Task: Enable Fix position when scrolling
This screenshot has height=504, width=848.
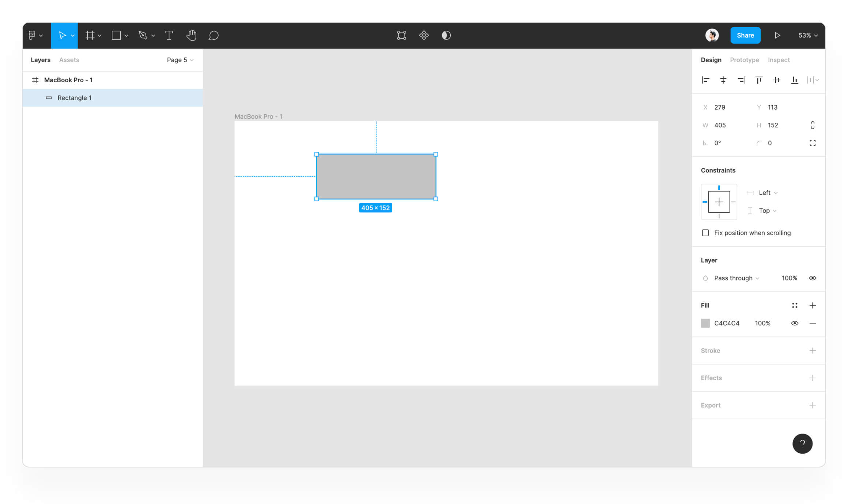Action: coord(705,233)
